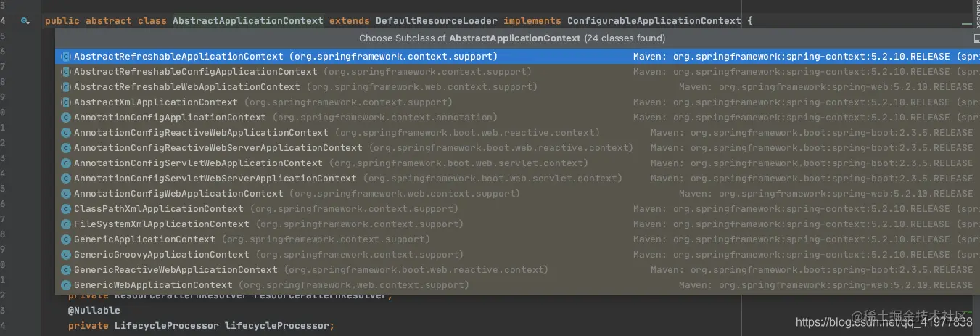Click package (org.springframework.context.annotation) text
Screen dimensions: 980x336
tap(386, 117)
